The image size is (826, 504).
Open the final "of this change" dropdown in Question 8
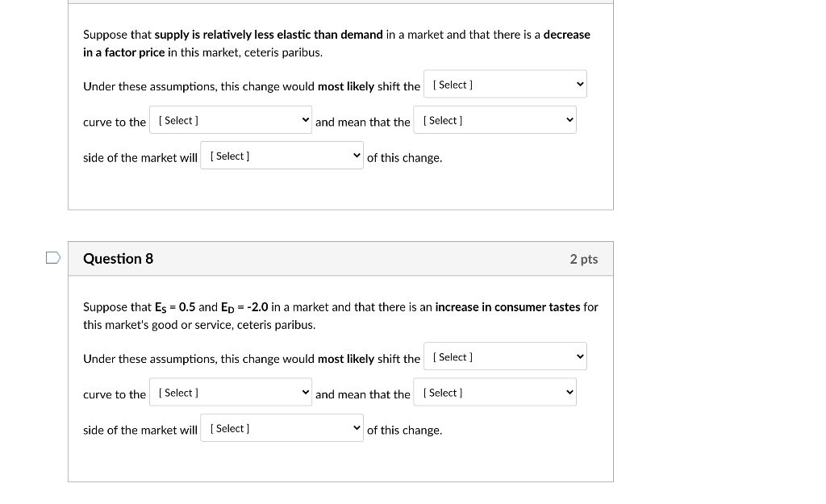pos(282,427)
